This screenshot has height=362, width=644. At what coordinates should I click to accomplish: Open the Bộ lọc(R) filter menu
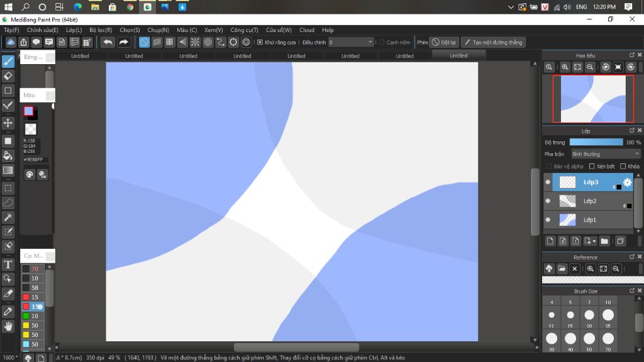[x=101, y=30]
